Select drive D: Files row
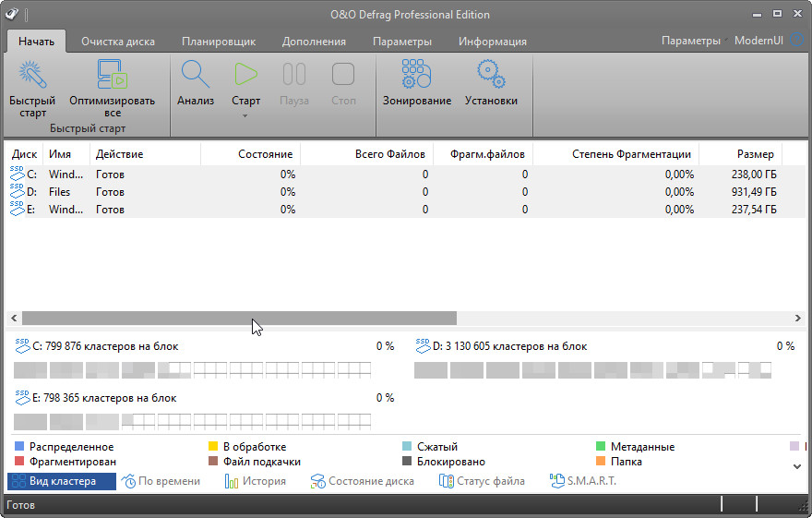 pyautogui.click(x=59, y=192)
